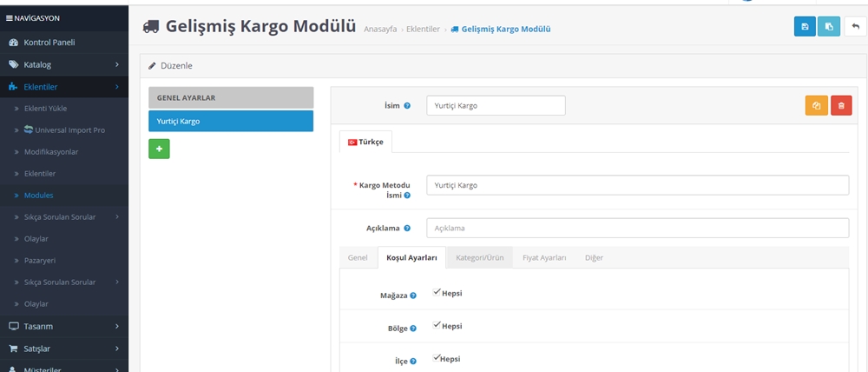Click the Kargo Metodu İsmi input field
868x372 pixels.
click(x=638, y=185)
